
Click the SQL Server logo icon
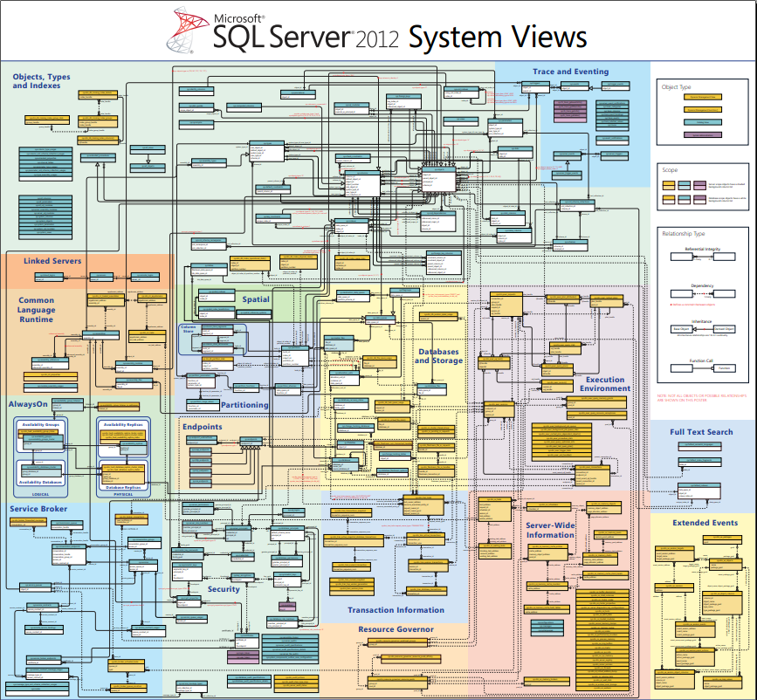(190, 31)
